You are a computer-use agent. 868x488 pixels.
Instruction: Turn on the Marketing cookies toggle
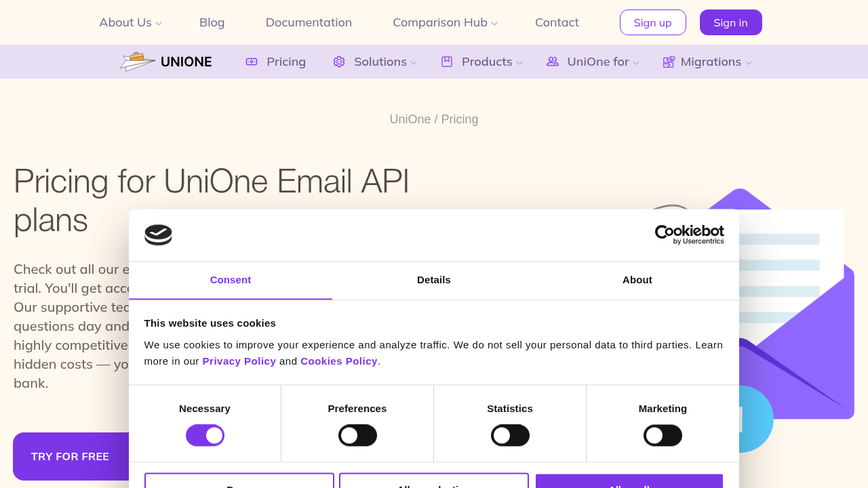pyautogui.click(x=663, y=435)
